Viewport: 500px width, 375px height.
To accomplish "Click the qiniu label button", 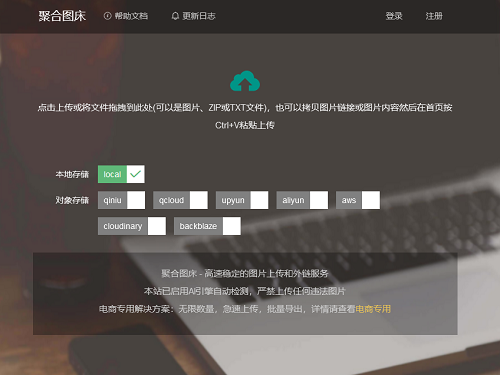I will (112, 200).
